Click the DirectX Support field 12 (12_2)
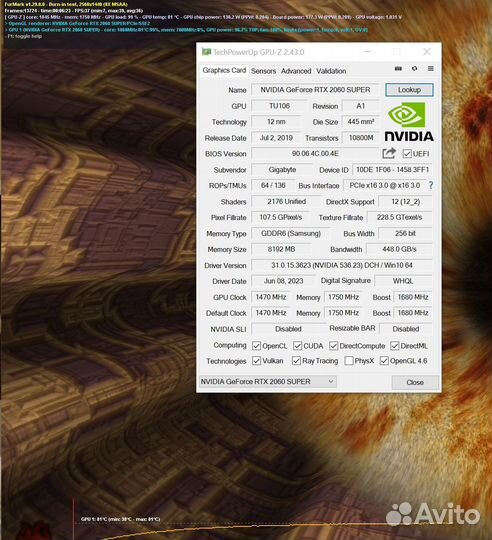492x540 pixels. click(x=405, y=201)
